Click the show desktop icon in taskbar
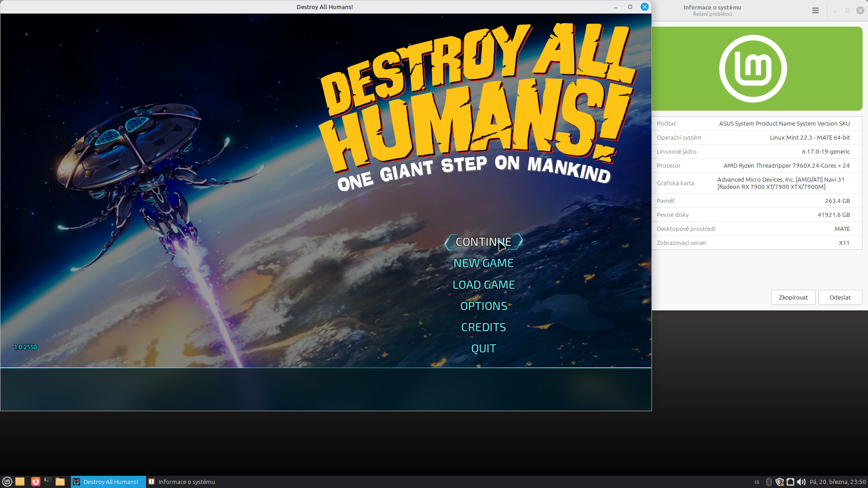 (20, 482)
